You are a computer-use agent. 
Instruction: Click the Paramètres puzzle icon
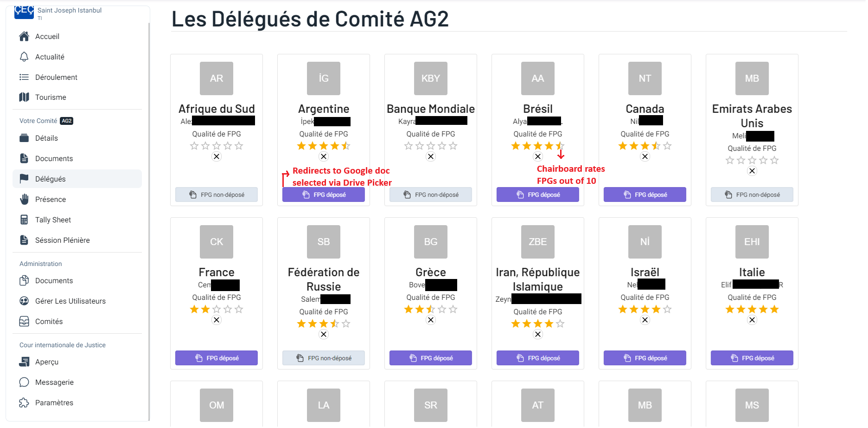24,402
